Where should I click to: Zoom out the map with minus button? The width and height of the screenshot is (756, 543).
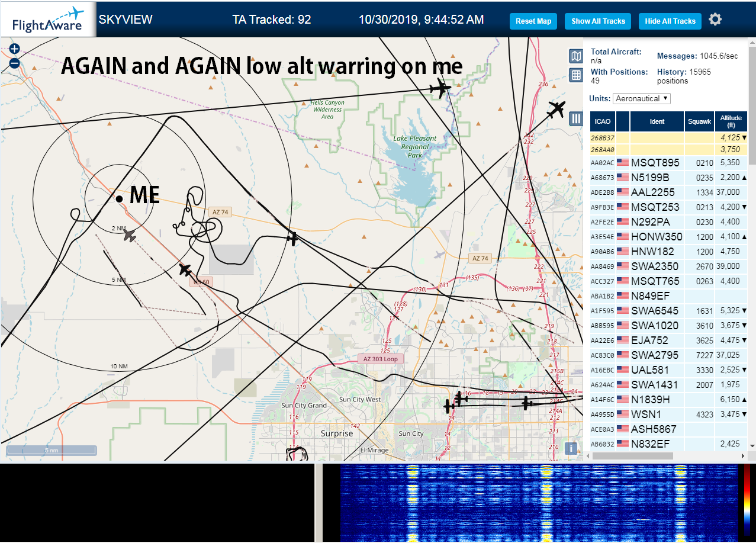(x=15, y=63)
